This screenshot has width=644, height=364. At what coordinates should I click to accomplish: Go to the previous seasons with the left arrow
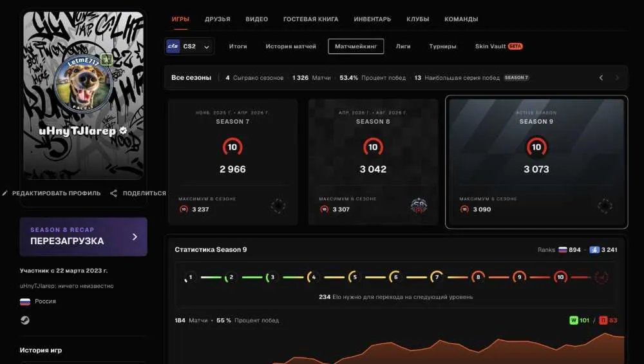(601, 78)
